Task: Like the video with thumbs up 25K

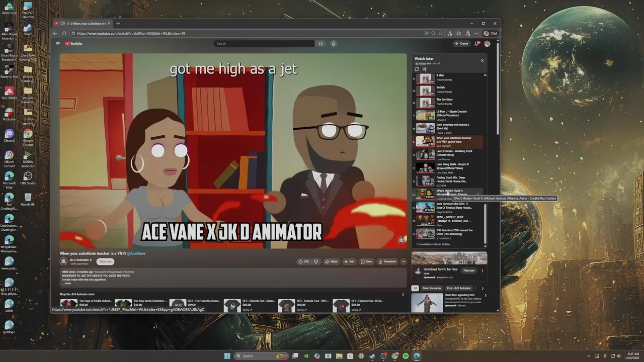Action: tap(303, 261)
